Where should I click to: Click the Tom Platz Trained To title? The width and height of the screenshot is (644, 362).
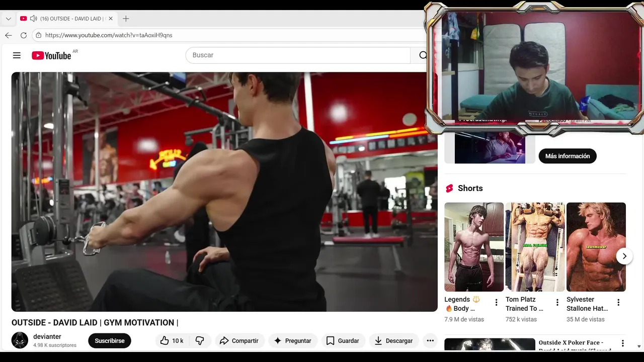[524, 304]
